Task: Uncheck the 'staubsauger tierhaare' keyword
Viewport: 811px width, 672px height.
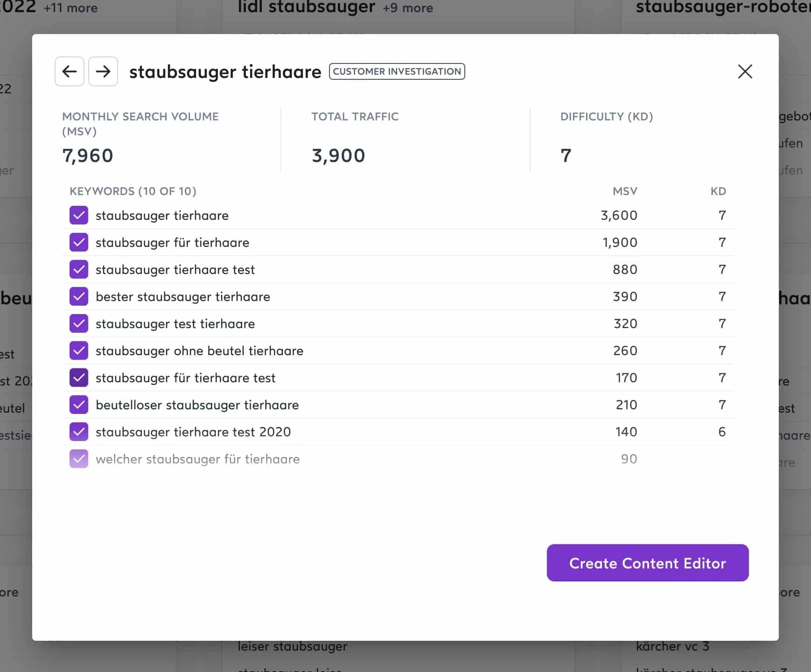Action: pyautogui.click(x=79, y=215)
